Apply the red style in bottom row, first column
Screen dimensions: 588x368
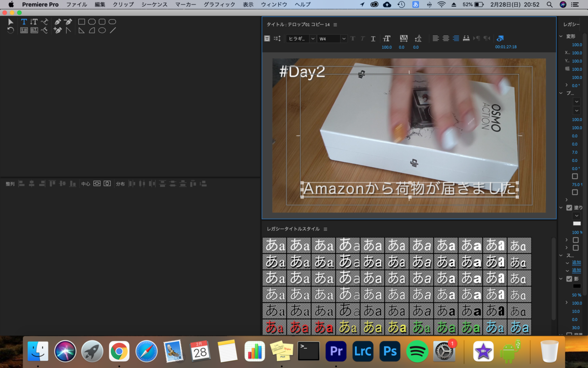pyautogui.click(x=274, y=327)
